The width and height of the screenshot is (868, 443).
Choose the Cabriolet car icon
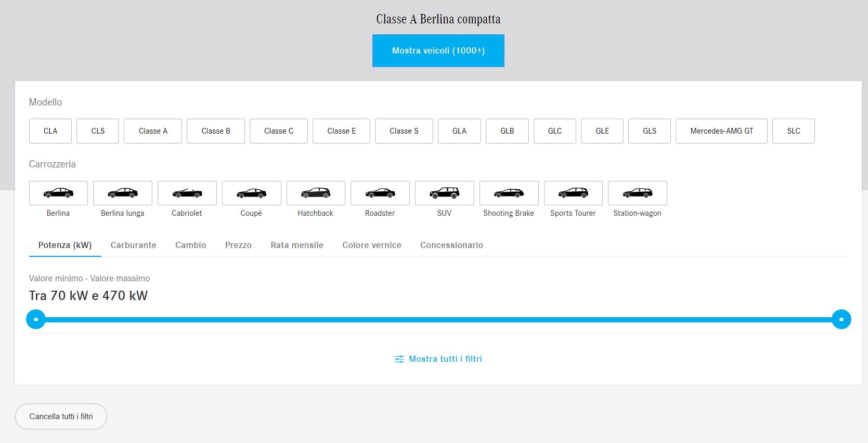pos(187,193)
